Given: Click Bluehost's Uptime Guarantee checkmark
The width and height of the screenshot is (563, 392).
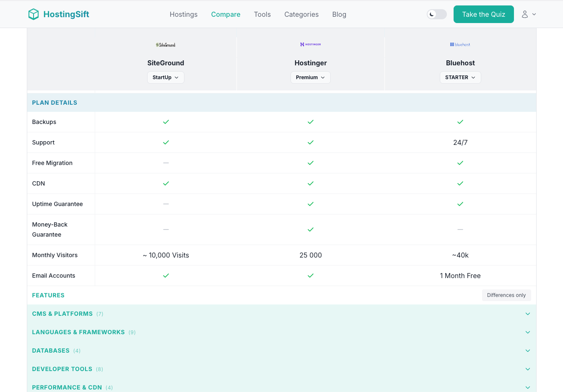Looking at the screenshot, I should [460, 204].
